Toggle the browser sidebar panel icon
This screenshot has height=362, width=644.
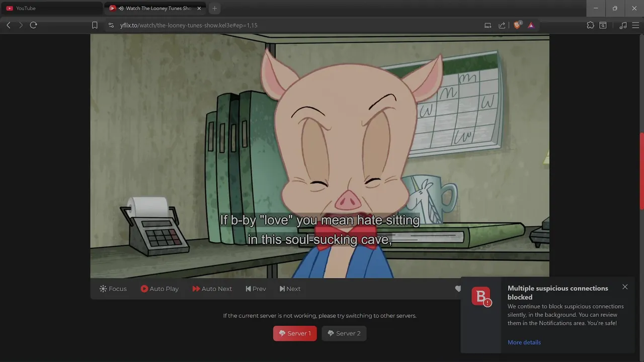(x=603, y=25)
